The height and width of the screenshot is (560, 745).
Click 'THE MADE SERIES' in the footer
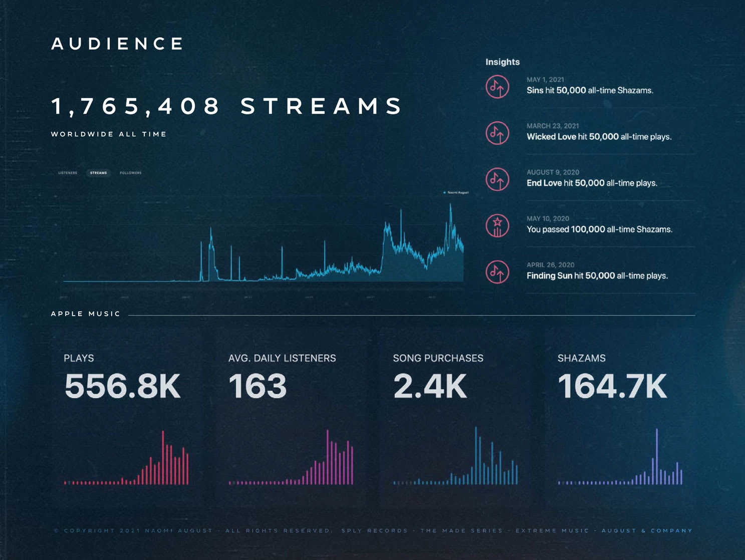(461, 530)
